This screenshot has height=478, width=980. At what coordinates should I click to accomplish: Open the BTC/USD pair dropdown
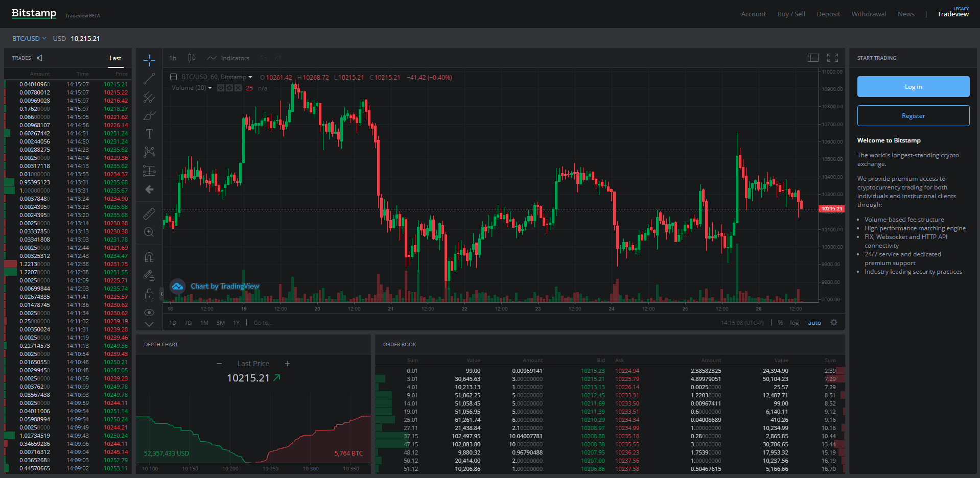(29, 38)
